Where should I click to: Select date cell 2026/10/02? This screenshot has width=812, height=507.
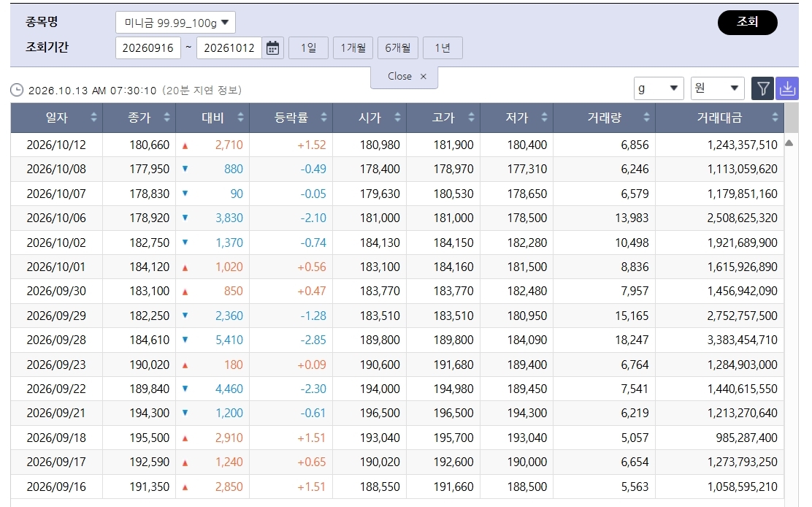click(56, 243)
